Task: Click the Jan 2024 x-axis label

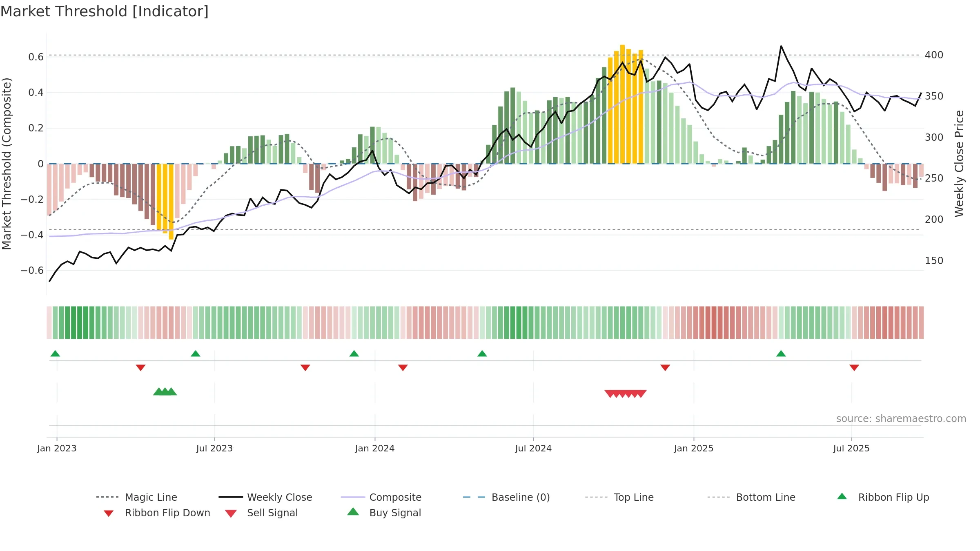Action: click(x=375, y=448)
